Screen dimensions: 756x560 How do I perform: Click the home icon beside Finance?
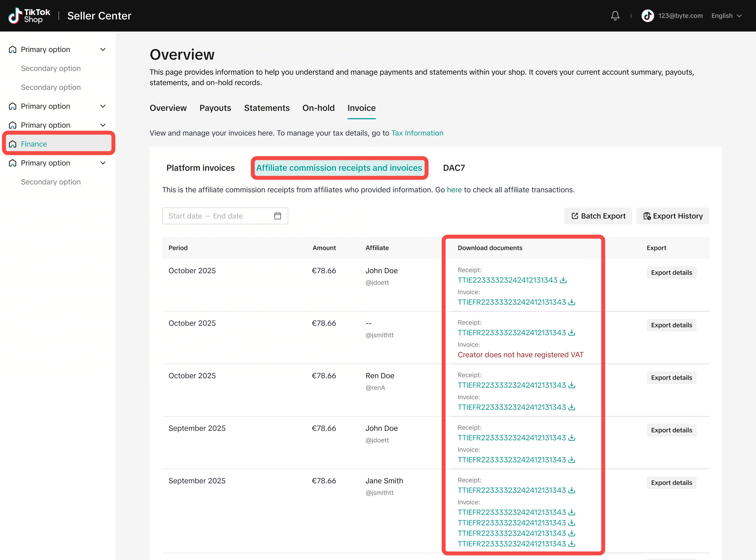pos(13,144)
